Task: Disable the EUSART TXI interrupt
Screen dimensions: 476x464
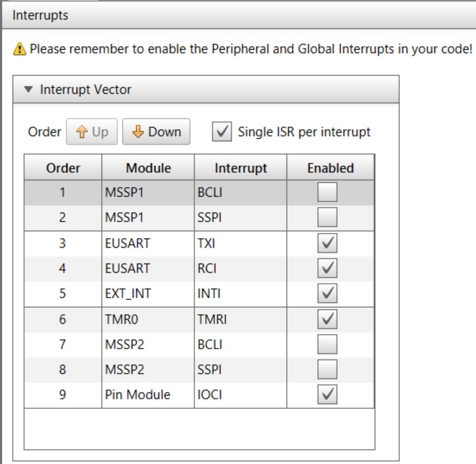Action: coord(327,244)
